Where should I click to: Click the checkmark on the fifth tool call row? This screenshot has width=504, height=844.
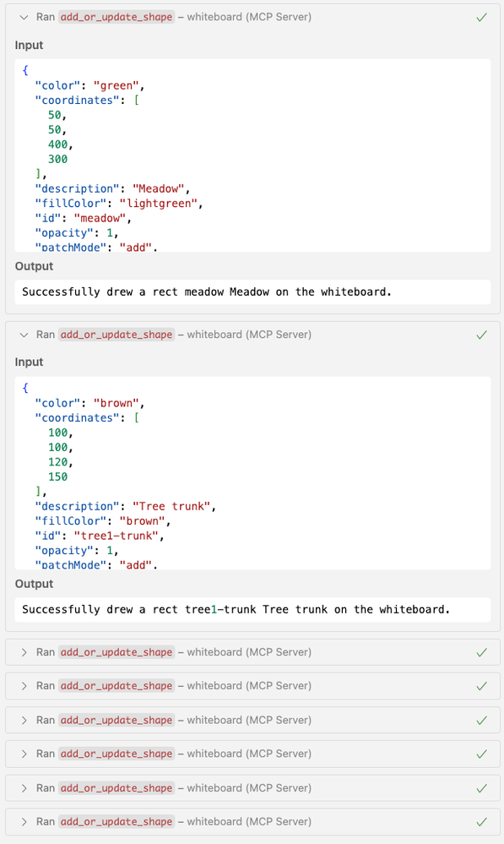point(481,720)
